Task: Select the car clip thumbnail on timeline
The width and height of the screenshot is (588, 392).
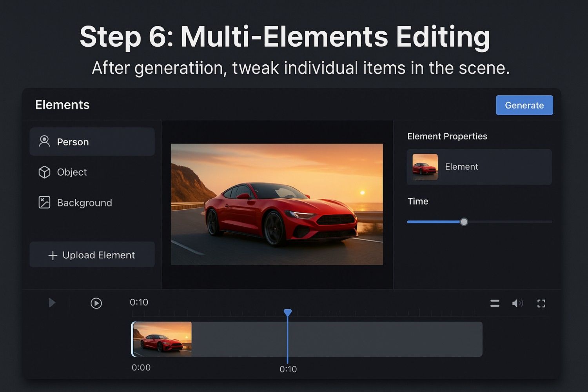Action: [162, 339]
